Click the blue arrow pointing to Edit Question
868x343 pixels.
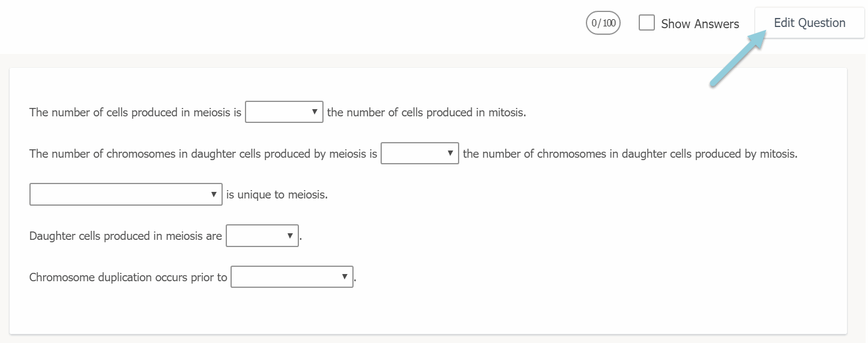point(736,59)
